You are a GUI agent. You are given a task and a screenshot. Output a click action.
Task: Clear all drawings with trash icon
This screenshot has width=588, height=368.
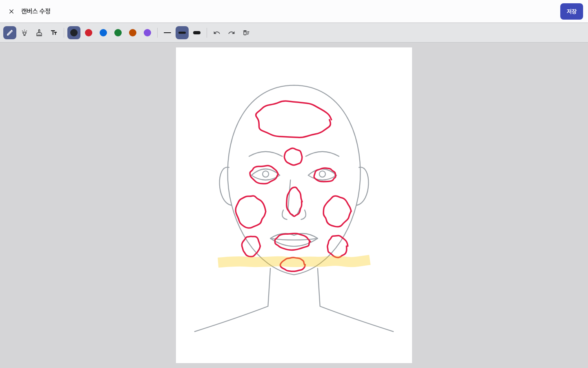(x=246, y=33)
